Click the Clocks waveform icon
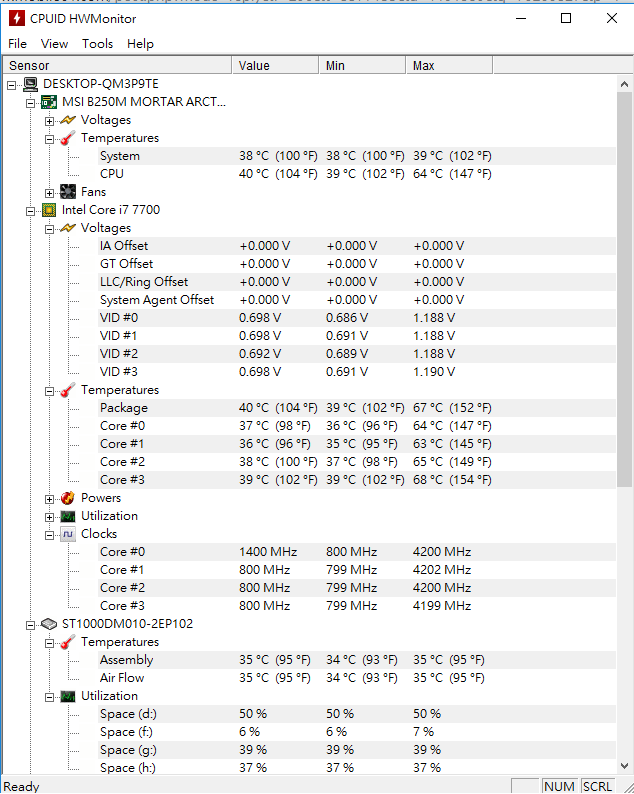This screenshot has width=634, height=794. [x=68, y=534]
